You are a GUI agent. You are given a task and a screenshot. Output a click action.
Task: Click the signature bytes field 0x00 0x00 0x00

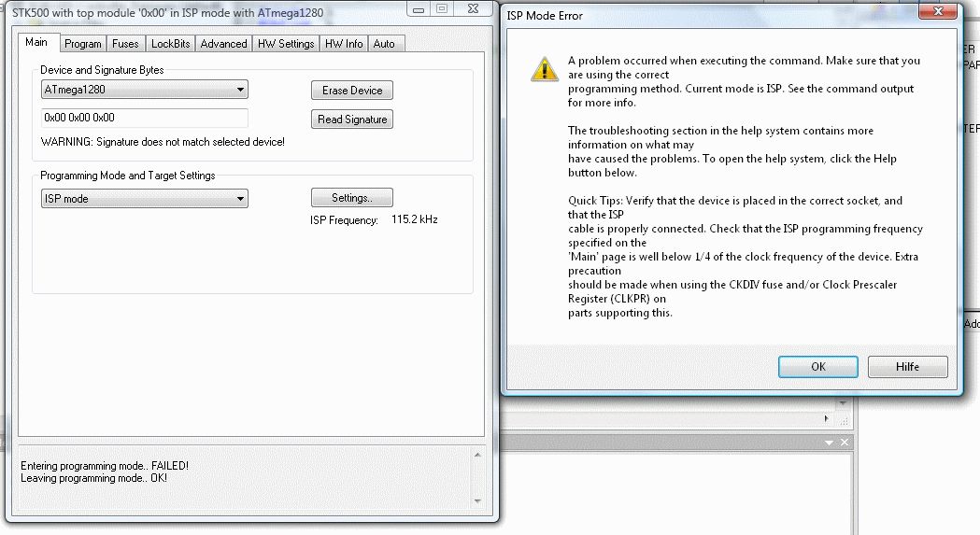[x=145, y=118]
